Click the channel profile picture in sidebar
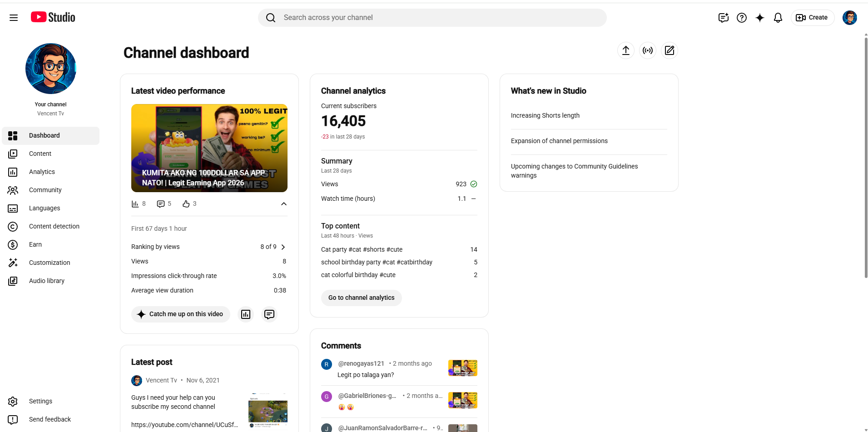This screenshot has height=432, width=868. point(51,69)
